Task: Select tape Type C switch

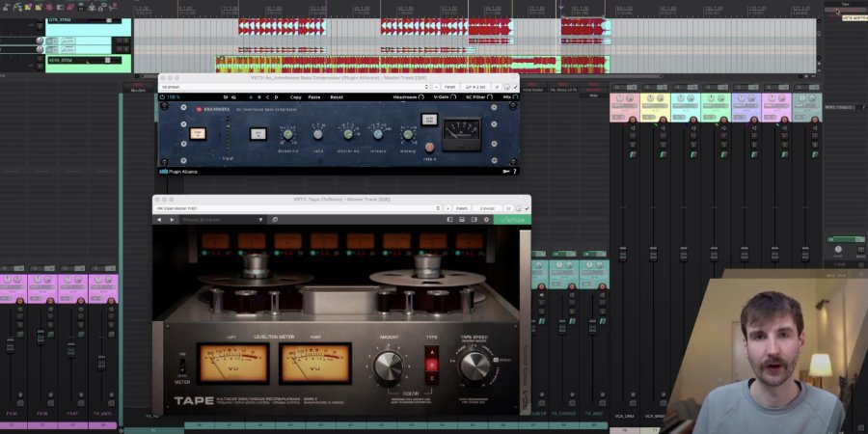Action: 432,377
